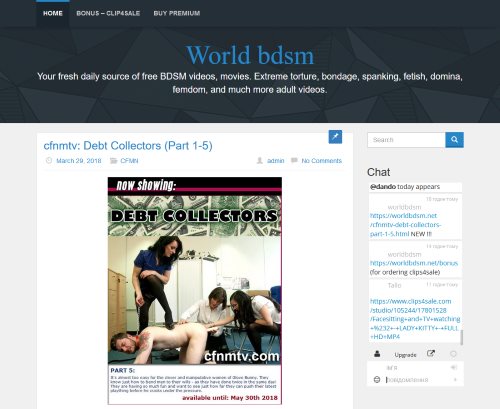Image resolution: width=500 pixels, height=409 pixels.
Task: Click the author icon beside admin
Action: [260, 161]
